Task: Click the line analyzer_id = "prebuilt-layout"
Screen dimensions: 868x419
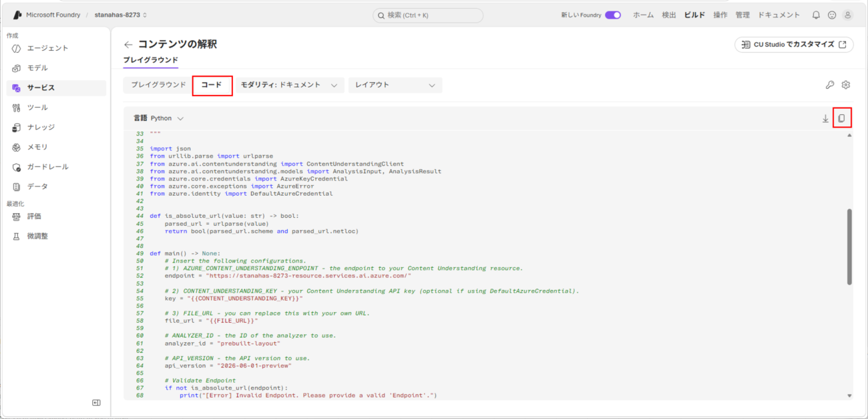Action: [222, 343]
